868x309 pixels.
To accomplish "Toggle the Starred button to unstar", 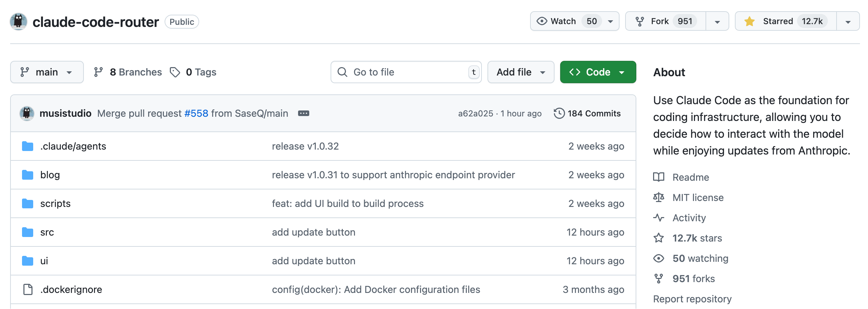I will (786, 21).
